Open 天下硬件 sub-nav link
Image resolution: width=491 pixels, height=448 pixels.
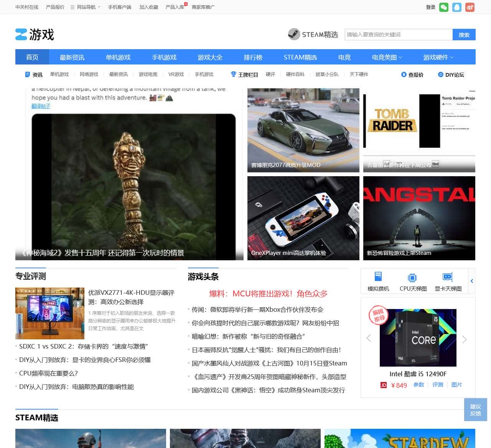359,74
